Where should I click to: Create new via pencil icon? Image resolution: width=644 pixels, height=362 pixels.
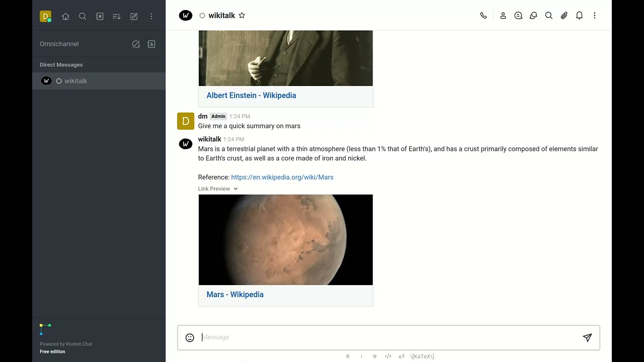point(134,16)
